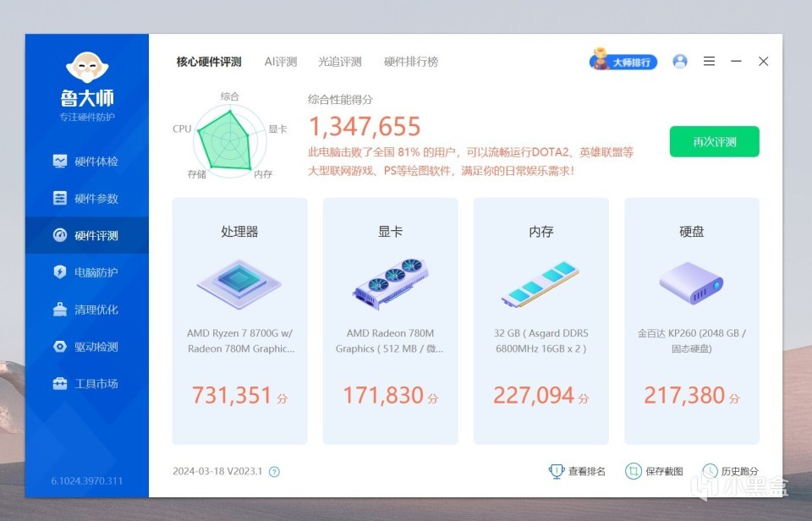Screen dimensions: 812x521
Task: Click the green 再次评测 button
Action: click(714, 141)
